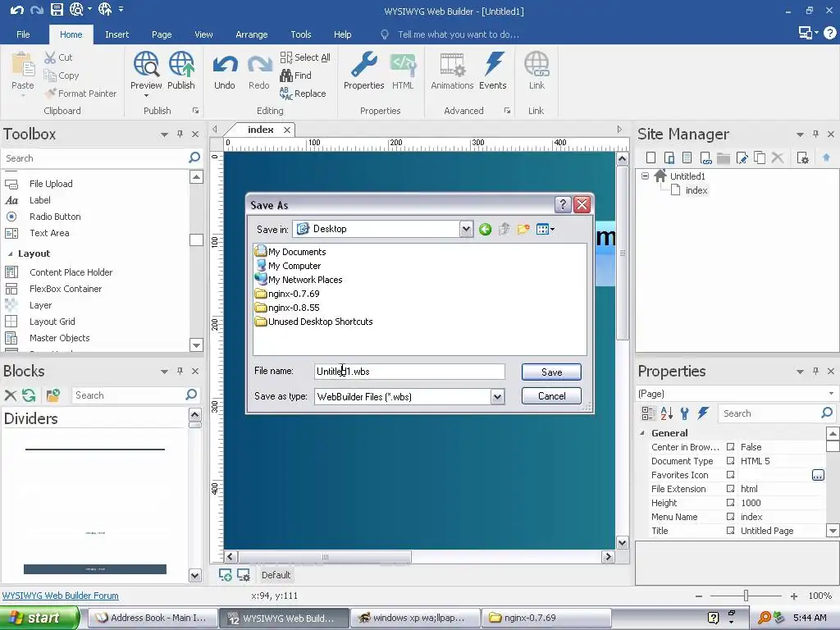The height and width of the screenshot is (630, 840).
Task: Open the Replace tool
Action: [303, 94]
